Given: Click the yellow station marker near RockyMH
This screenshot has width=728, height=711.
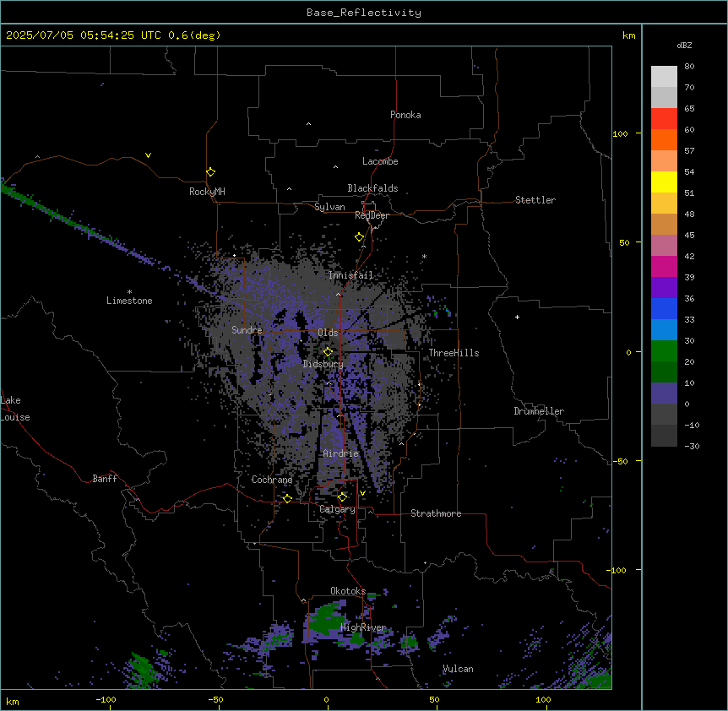Looking at the screenshot, I should (210, 172).
